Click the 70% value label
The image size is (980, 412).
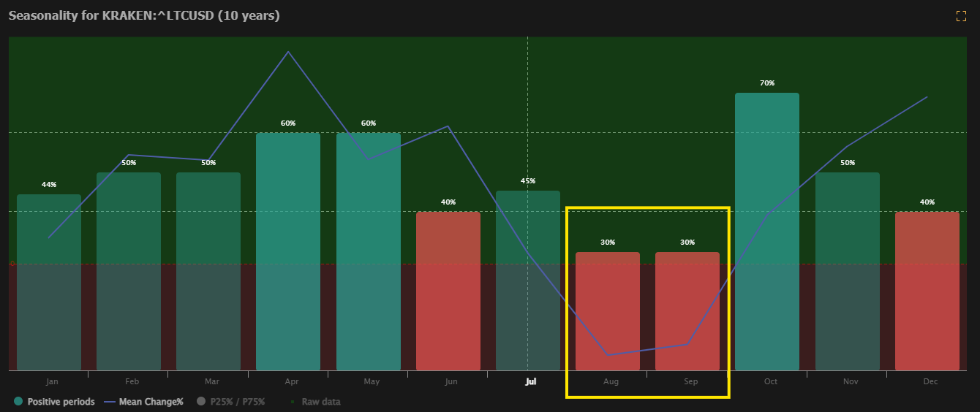[767, 83]
